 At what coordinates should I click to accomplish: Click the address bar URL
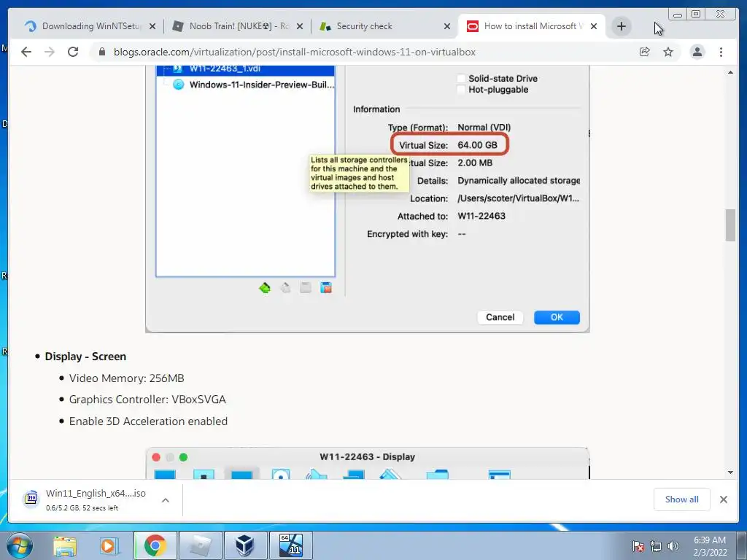[x=295, y=52]
